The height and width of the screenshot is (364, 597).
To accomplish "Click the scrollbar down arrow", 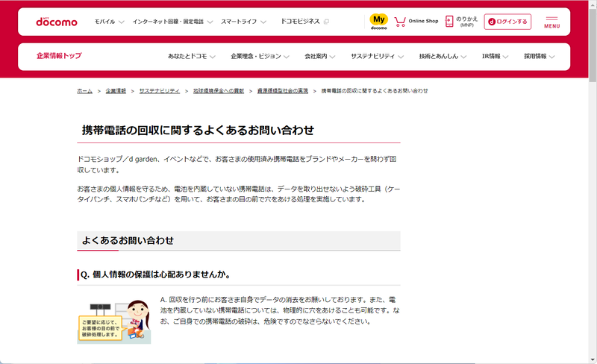I will click(593, 360).
